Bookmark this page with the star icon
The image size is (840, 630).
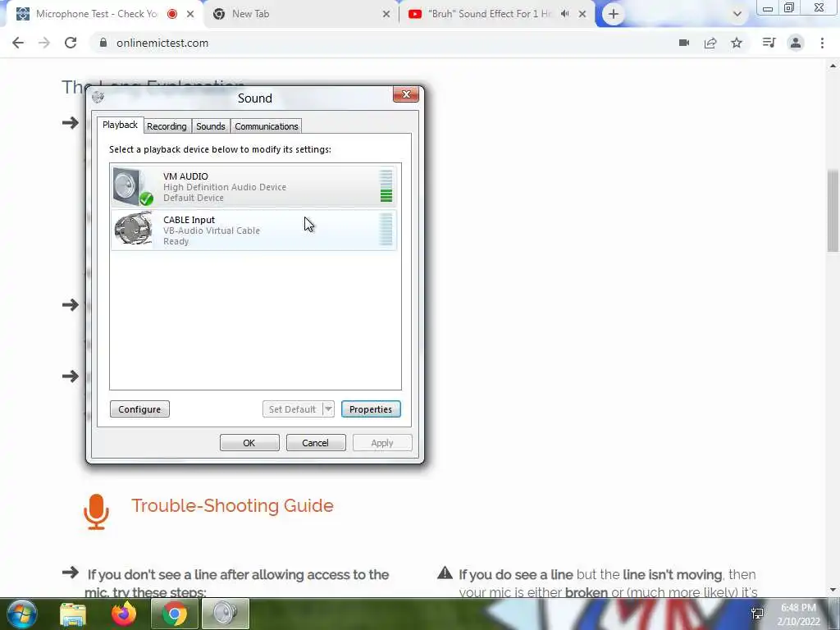[737, 43]
